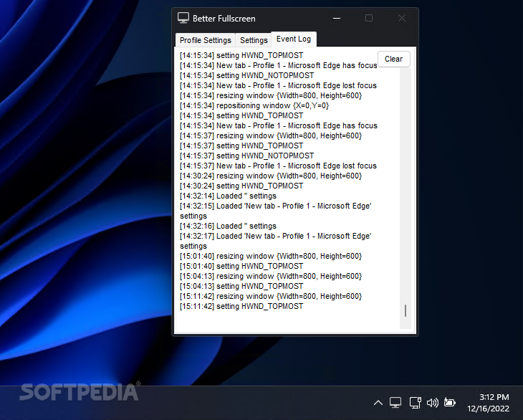This screenshot has width=523, height=420.
Task: Click the Better Fullscreen monitor tray icon
Action: coord(395,403)
